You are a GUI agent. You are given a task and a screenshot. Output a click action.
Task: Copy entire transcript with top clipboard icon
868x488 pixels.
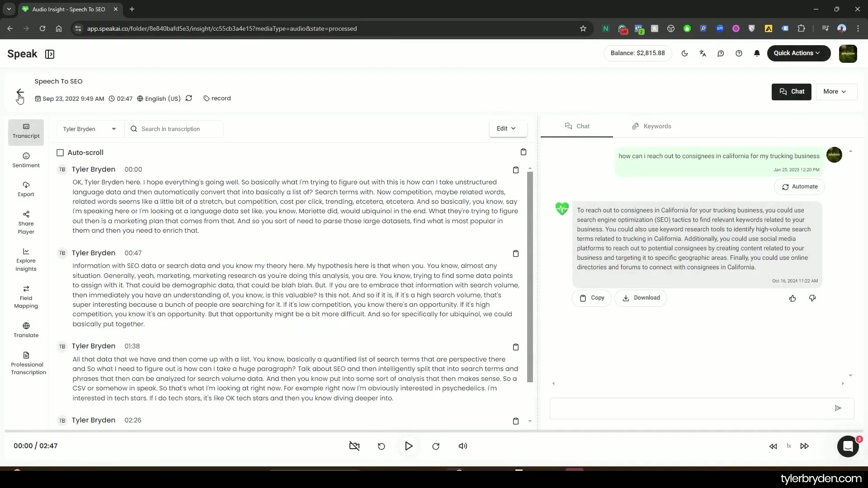[523, 152]
